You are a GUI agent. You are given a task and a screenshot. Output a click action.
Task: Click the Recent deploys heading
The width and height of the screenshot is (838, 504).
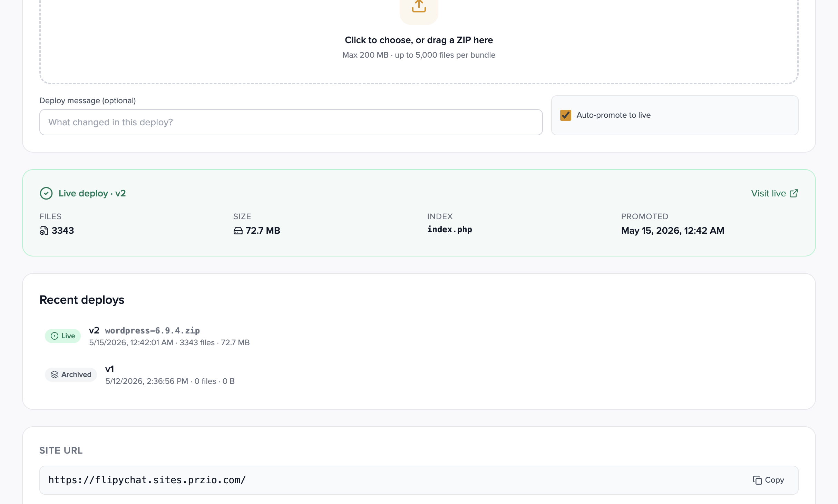click(x=82, y=300)
